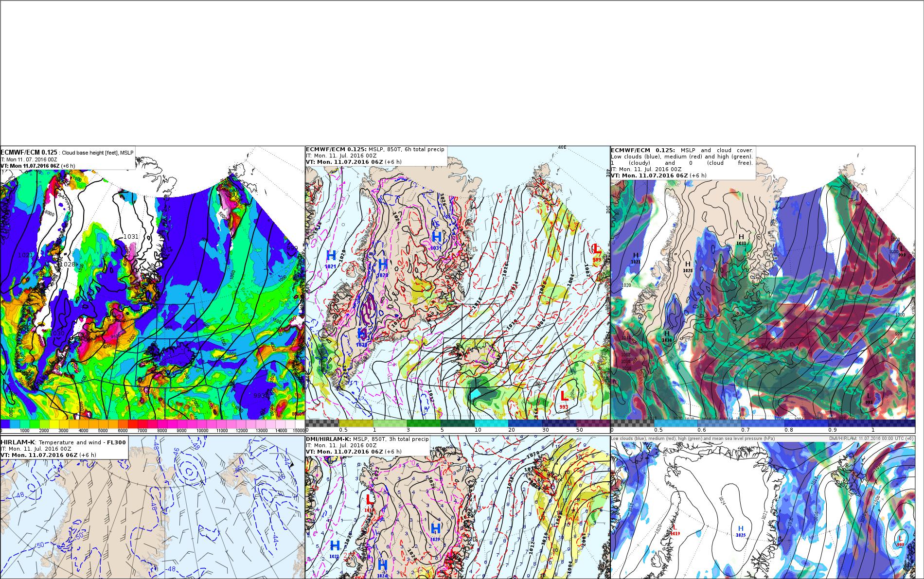
Task: Click the H 1031 label on ECMWF cloud cover map
Action: (x=741, y=240)
